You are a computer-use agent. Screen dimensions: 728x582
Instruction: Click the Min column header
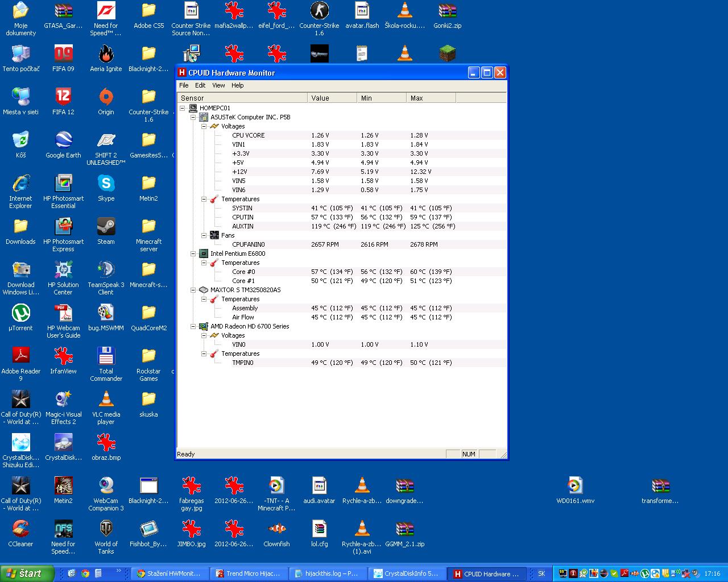tap(382, 98)
